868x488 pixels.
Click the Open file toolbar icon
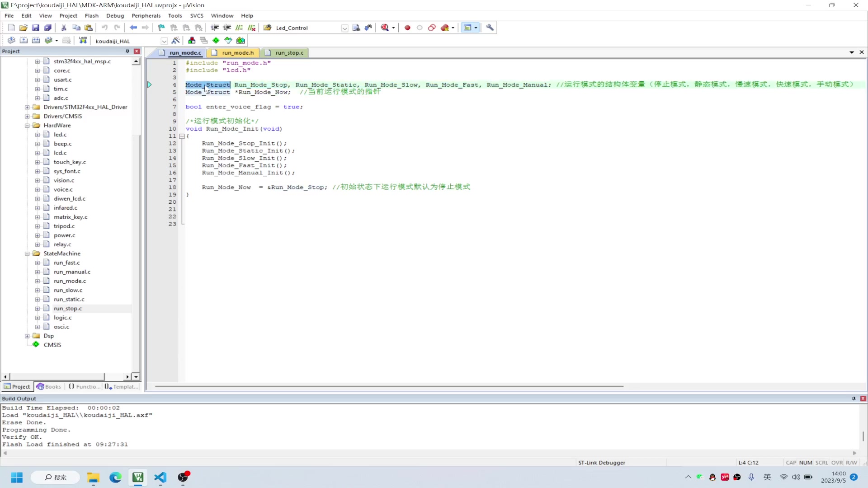24,28
